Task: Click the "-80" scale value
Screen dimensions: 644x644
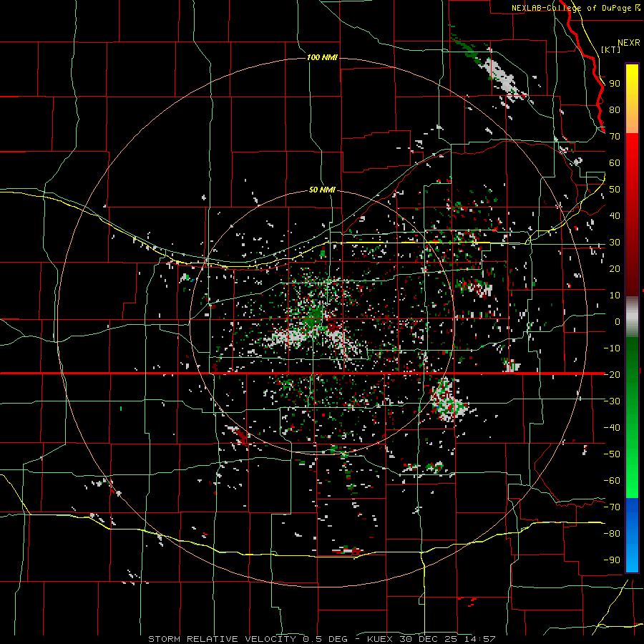Action: tap(612, 534)
